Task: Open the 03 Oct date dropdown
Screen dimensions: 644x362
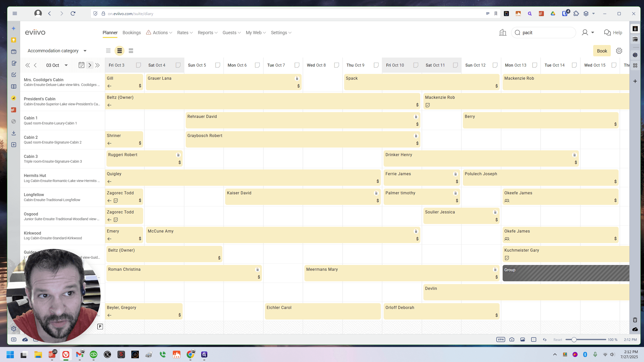Action: (57, 65)
